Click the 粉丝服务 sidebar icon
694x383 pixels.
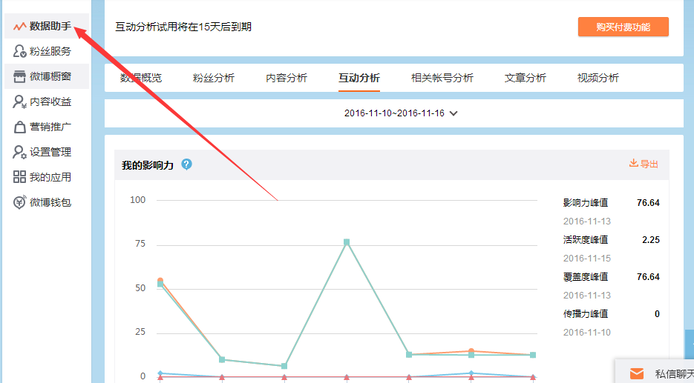tap(19, 51)
